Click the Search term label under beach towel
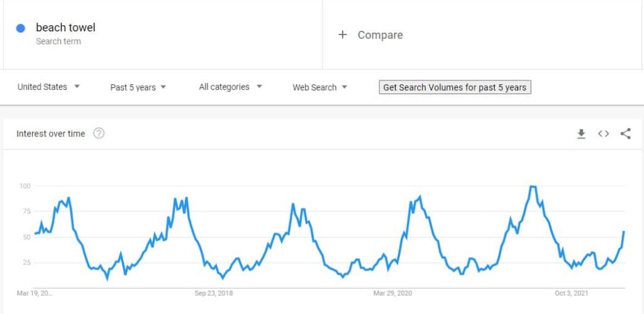Image resolution: width=644 pixels, height=314 pixels. click(58, 41)
